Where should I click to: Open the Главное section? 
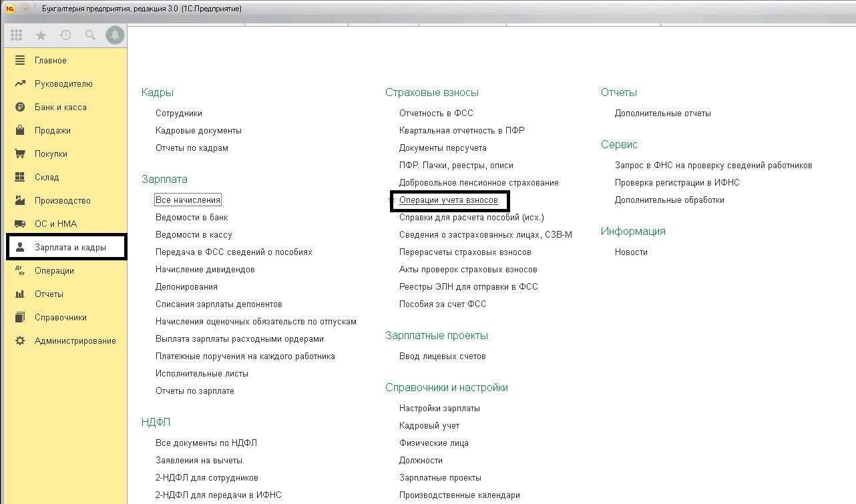coord(51,60)
